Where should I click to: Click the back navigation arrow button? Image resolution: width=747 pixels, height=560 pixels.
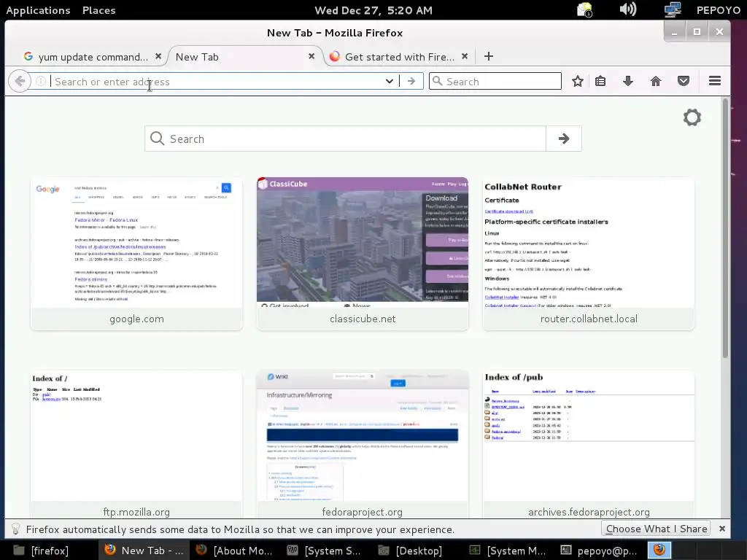pyautogui.click(x=20, y=82)
